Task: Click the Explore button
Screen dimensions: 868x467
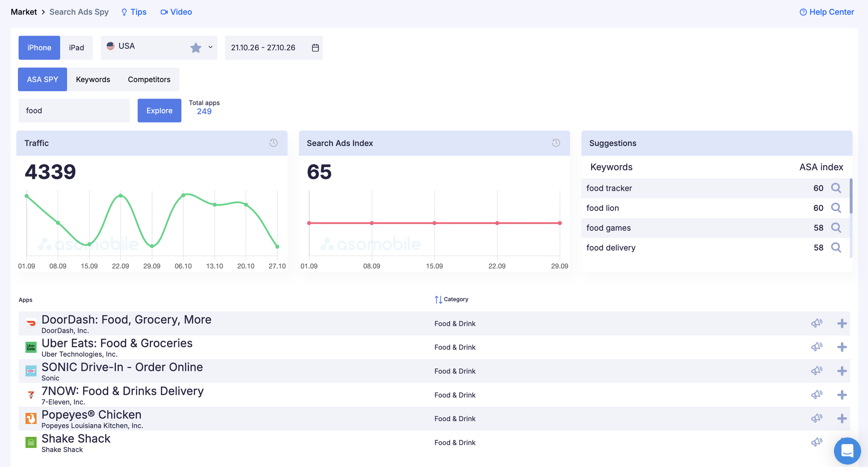Action: coord(159,110)
